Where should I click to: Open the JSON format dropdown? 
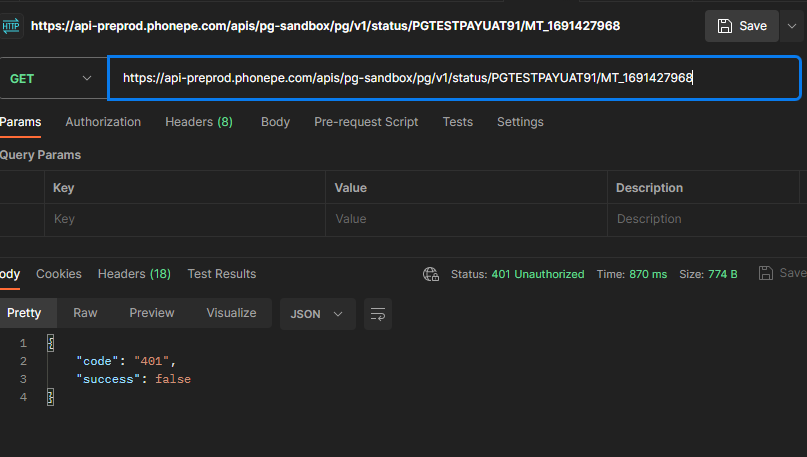(x=317, y=314)
